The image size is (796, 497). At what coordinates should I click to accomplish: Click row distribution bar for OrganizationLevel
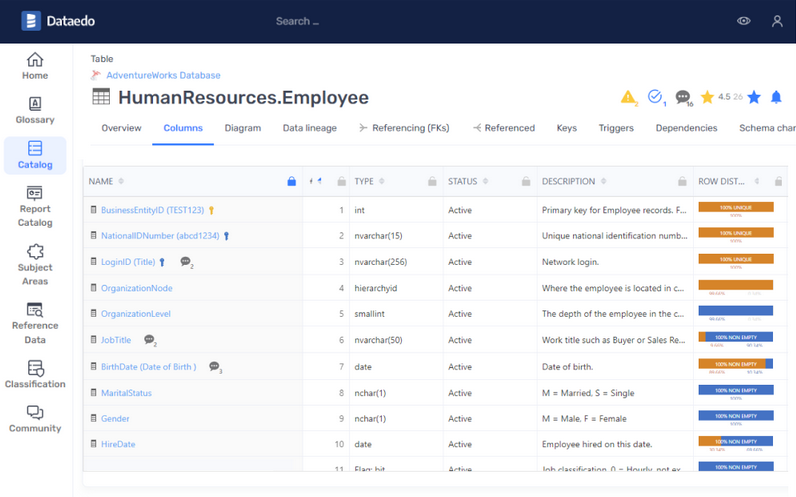[x=736, y=311]
